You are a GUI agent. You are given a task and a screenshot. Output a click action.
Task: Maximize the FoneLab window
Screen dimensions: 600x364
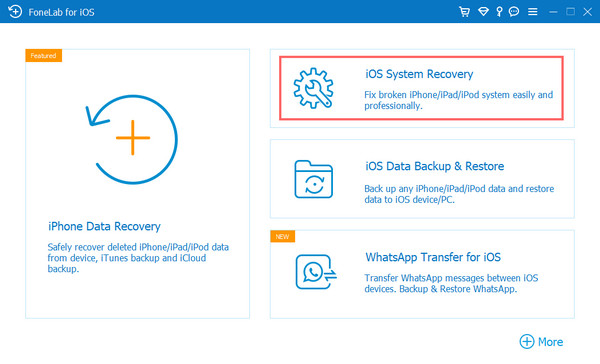pos(570,12)
